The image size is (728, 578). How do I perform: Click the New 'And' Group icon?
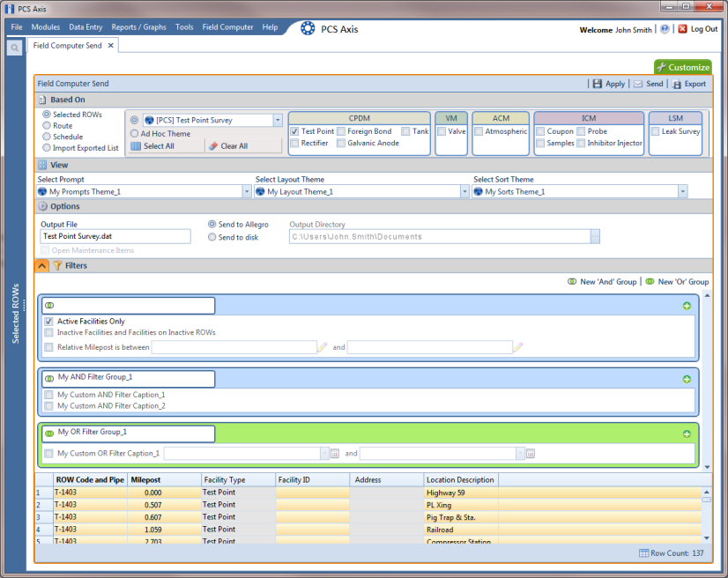(x=572, y=282)
